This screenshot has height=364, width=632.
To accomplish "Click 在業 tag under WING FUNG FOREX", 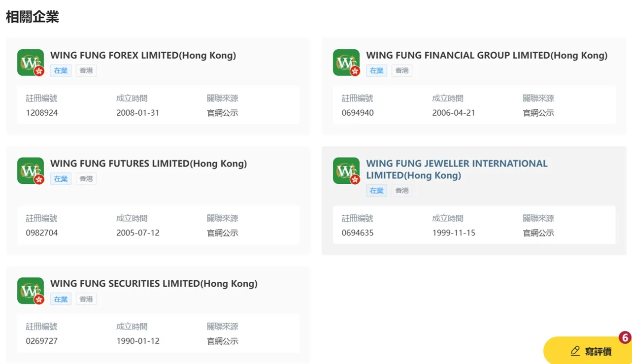I will coord(61,70).
